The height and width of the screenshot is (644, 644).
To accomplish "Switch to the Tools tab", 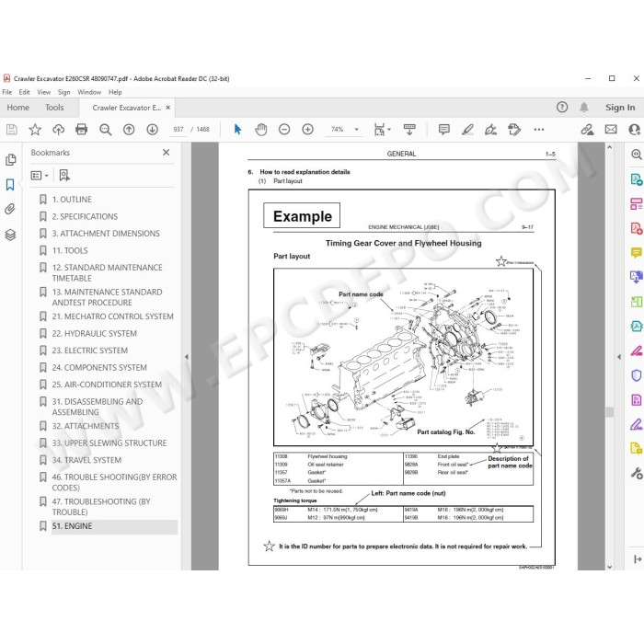I will [54, 108].
